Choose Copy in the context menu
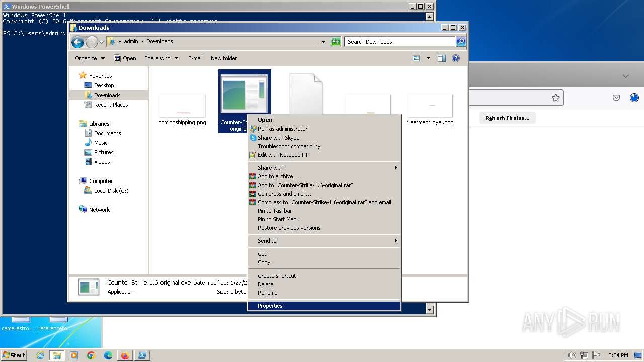The height and width of the screenshot is (362, 644). coord(325,262)
